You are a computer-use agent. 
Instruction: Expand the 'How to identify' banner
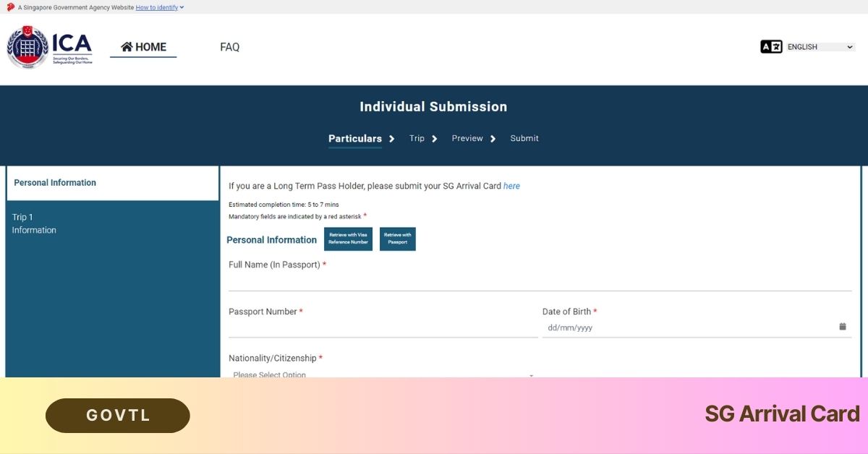[160, 7]
